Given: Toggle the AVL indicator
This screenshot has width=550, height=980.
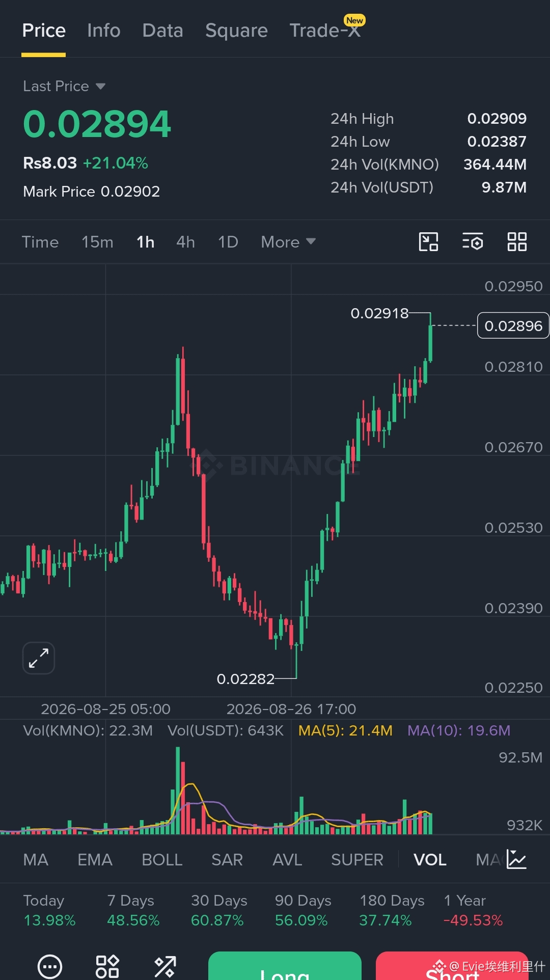Looking at the screenshot, I should point(287,860).
